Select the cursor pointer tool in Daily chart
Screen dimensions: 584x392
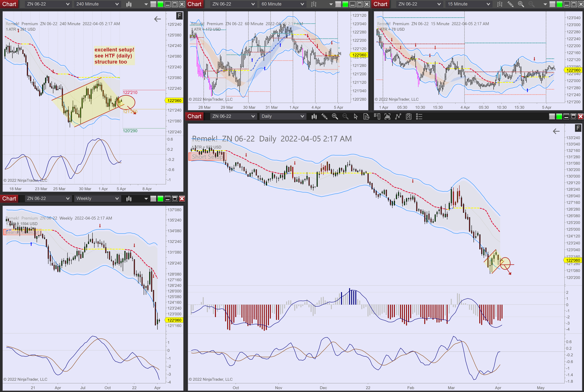pyautogui.click(x=356, y=116)
